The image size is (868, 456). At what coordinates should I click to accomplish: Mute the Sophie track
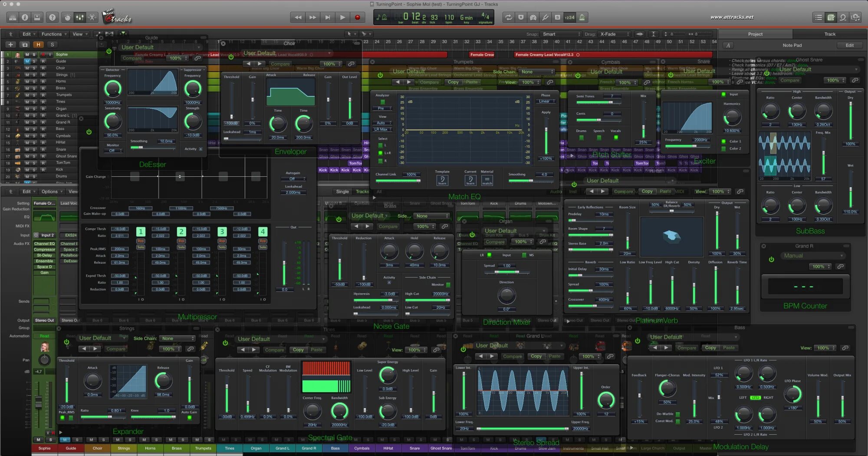point(27,55)
